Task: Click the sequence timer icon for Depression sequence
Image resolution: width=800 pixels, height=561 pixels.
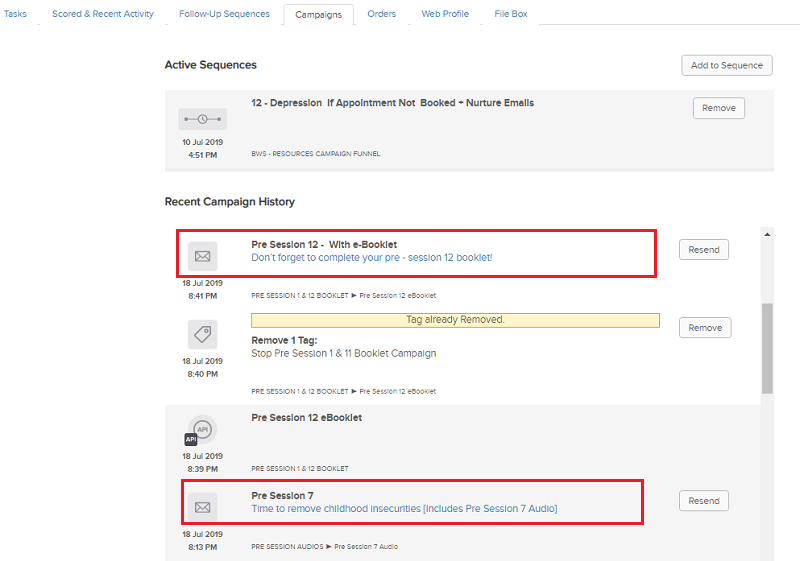Action: 202,119
